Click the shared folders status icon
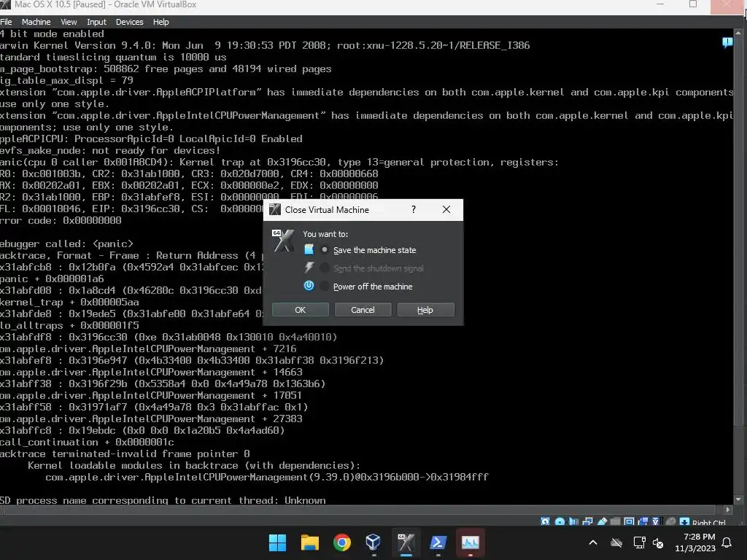747x560 pixels. pyautogui.click(x=615, y=522)
